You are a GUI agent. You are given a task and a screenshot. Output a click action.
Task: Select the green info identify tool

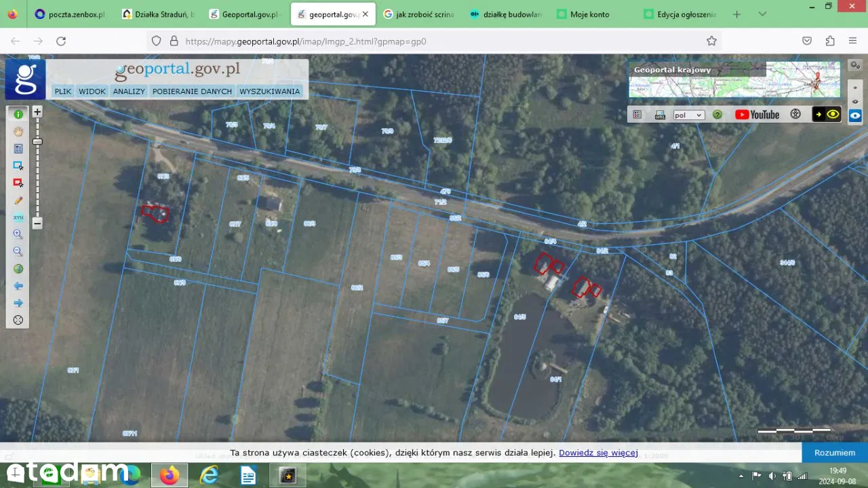(18, 115)
